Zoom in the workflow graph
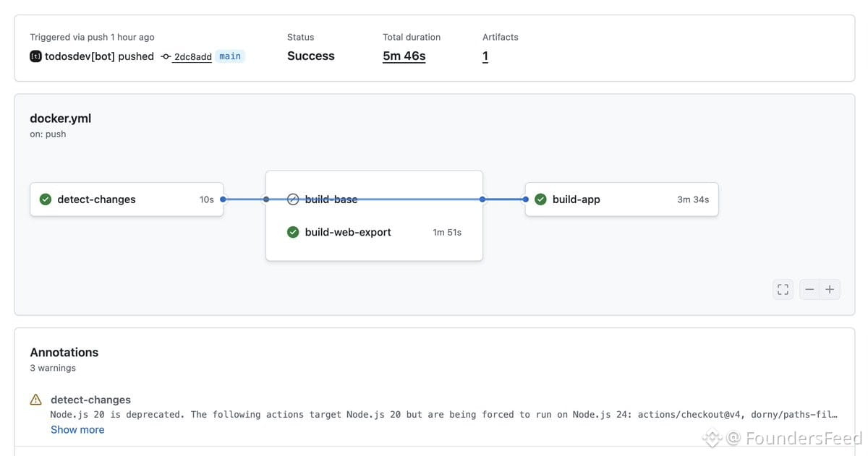 [830, 289]
